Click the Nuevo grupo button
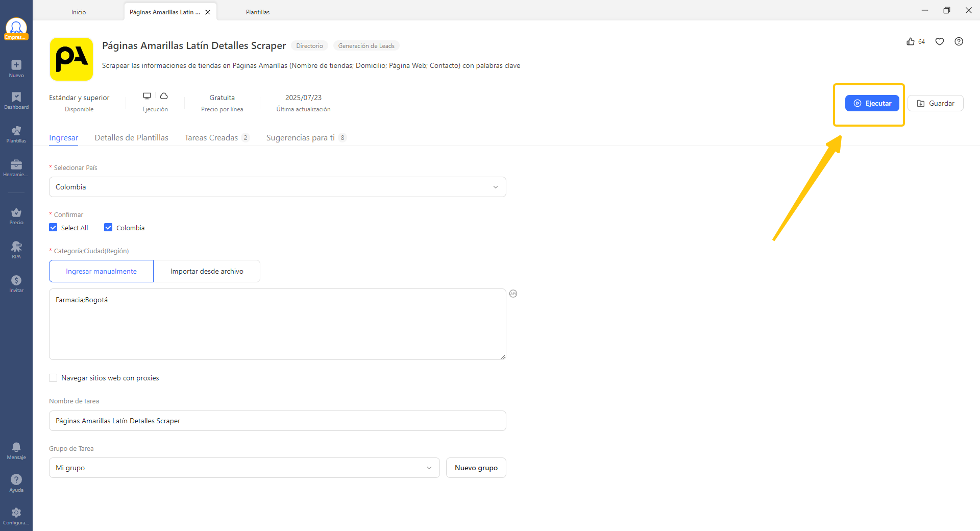980x531 pixels. 476,468
